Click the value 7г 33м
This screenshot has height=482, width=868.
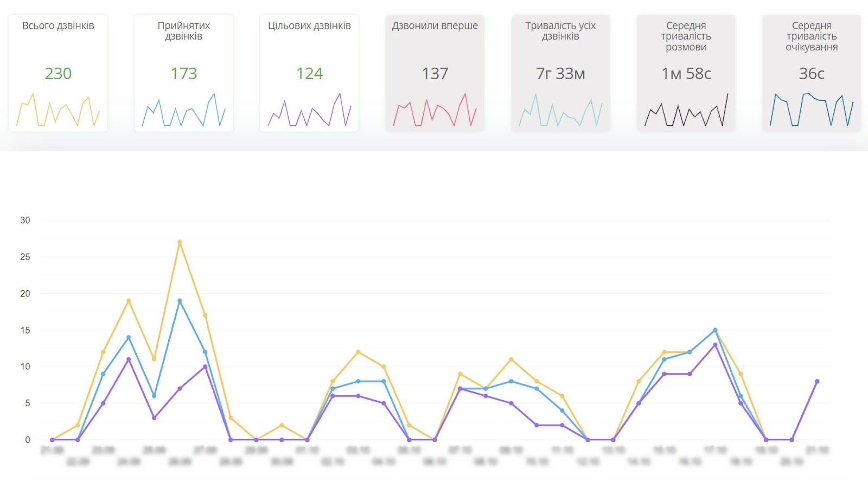coord(560,73)
